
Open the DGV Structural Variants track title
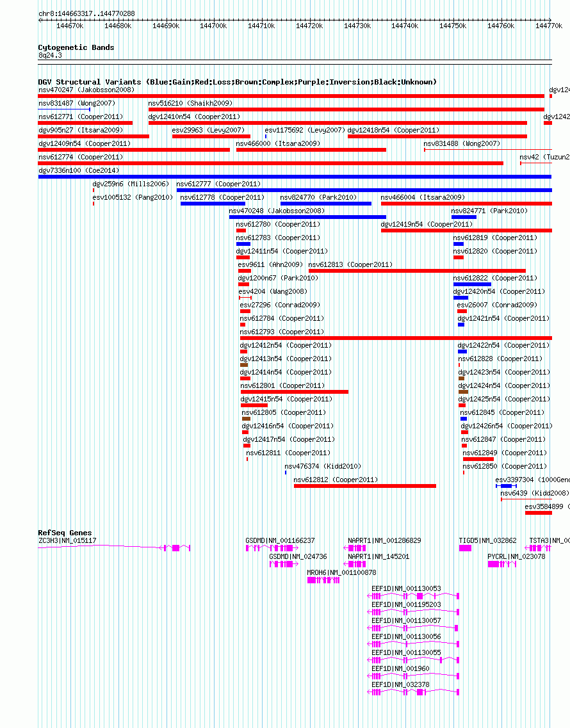click(238, 82)
